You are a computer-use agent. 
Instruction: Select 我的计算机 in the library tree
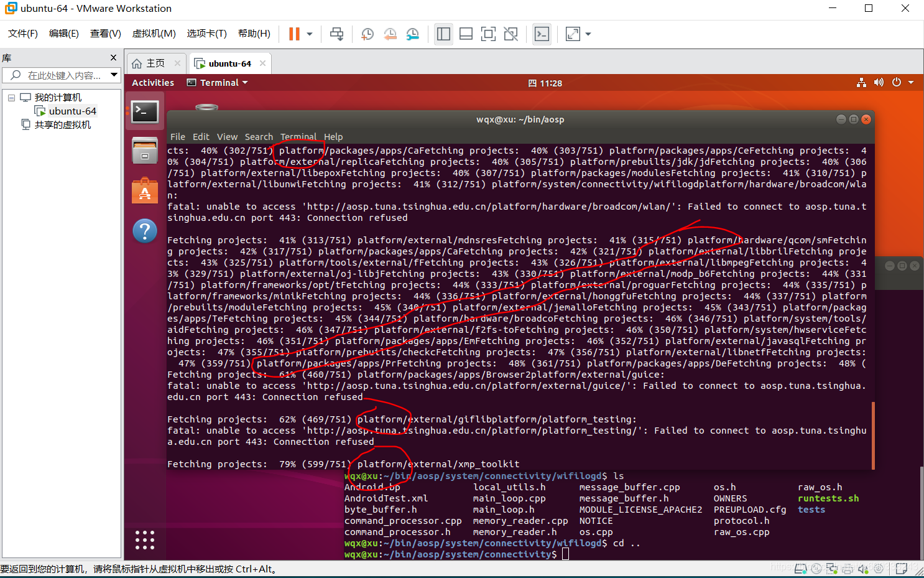click(x=58, y=98)
